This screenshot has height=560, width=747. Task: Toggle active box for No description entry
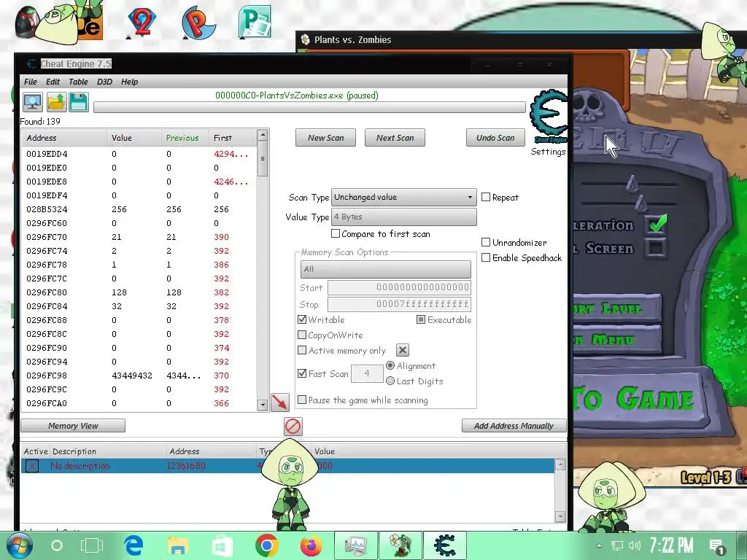32,466
